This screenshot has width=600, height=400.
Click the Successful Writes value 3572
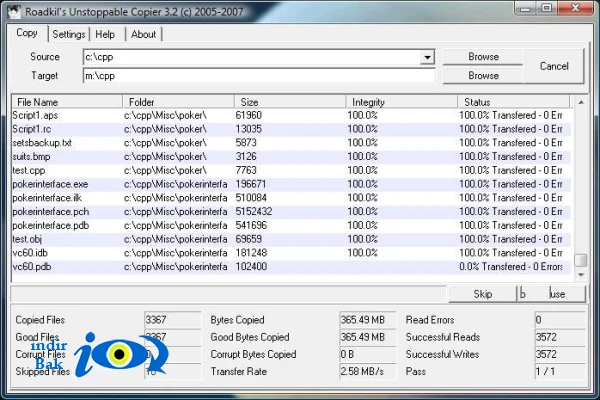(560, 354)
